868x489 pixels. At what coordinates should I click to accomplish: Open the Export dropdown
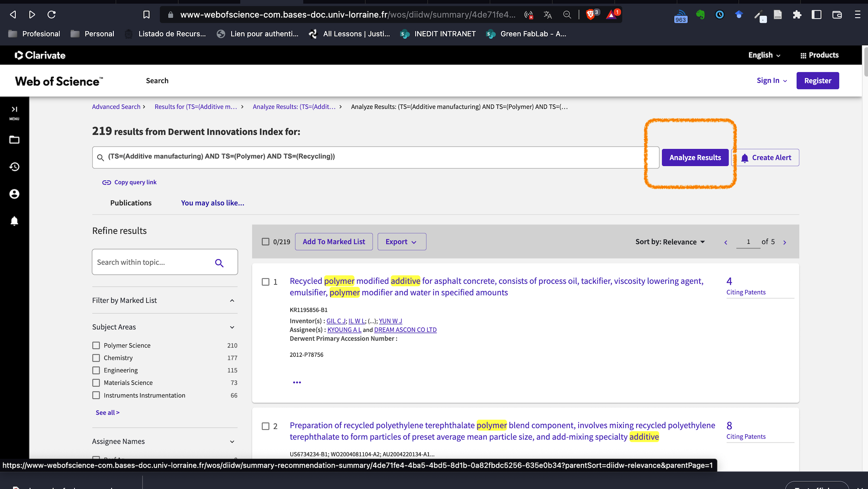(x=401, y=242)
